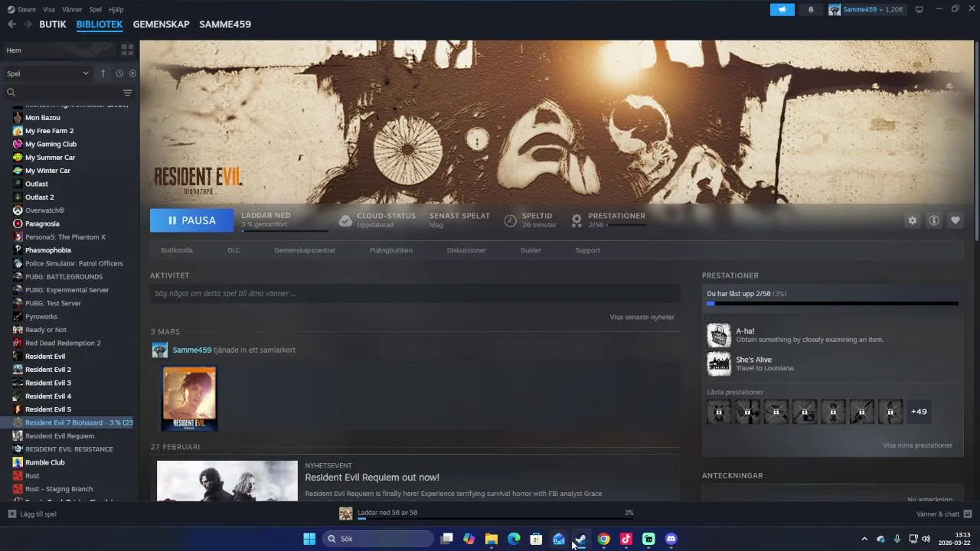Open Big Picture mode monitor icon

point(919,9)
